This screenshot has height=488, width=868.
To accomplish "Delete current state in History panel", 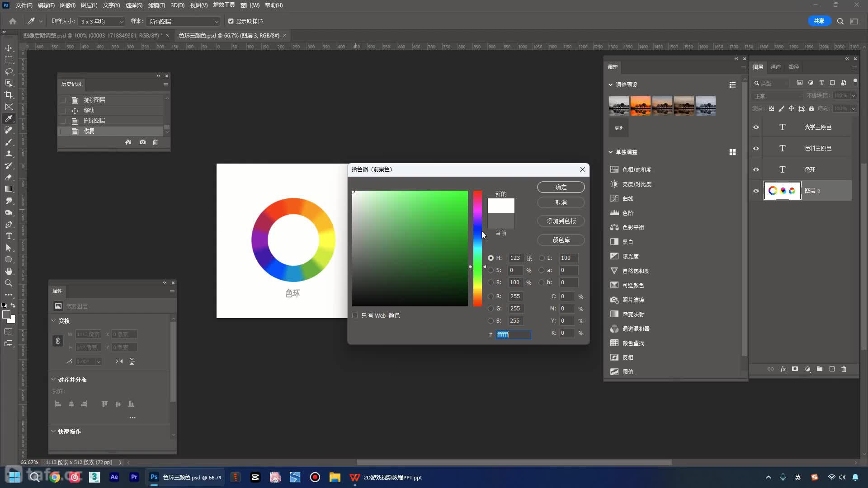I will point(155,142).
